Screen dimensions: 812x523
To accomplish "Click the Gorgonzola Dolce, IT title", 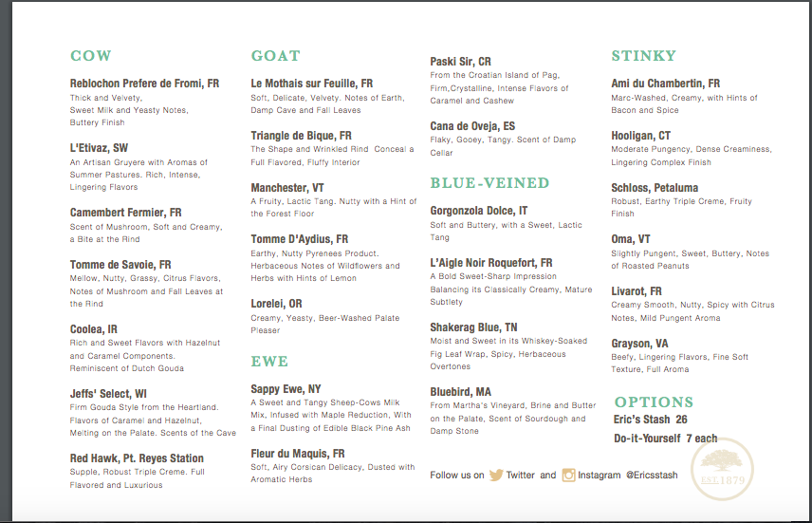I will [x=478, y=211].
